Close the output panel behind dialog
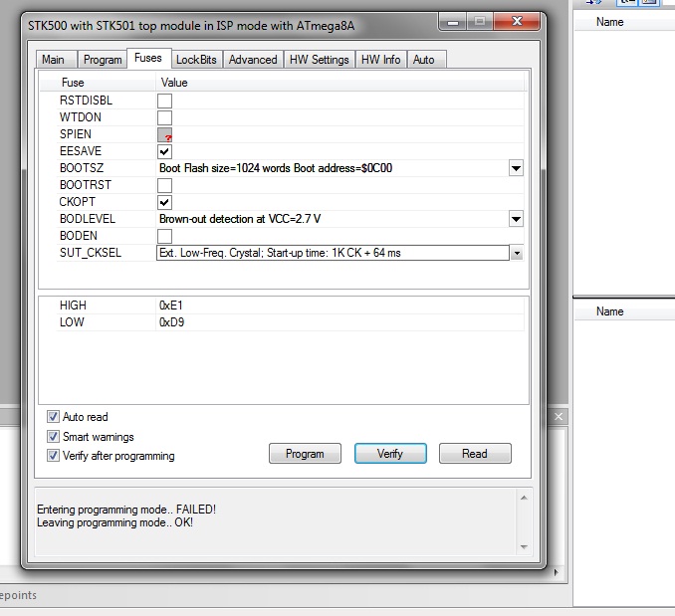The image size is (675, 616). click(x=559, y=416)
